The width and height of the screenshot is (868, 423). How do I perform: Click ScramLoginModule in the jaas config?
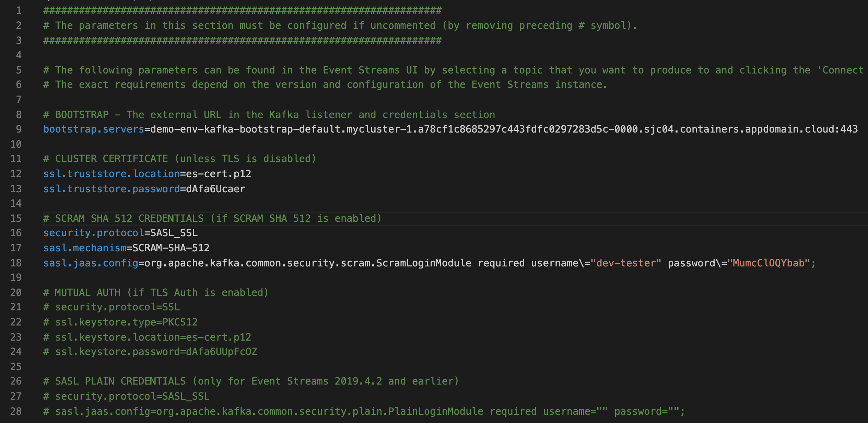pos(424,263)
